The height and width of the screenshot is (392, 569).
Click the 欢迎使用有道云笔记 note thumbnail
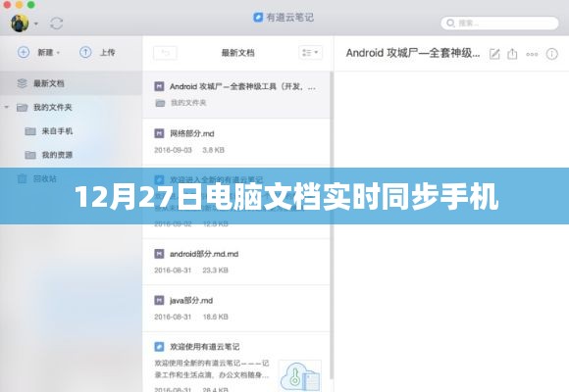tap(300, 375)
